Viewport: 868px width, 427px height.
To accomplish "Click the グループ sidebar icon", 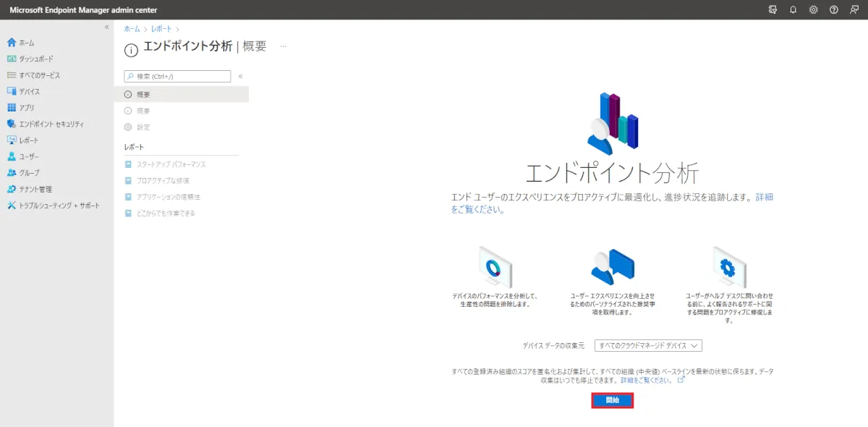I will (x=12, y=173).
